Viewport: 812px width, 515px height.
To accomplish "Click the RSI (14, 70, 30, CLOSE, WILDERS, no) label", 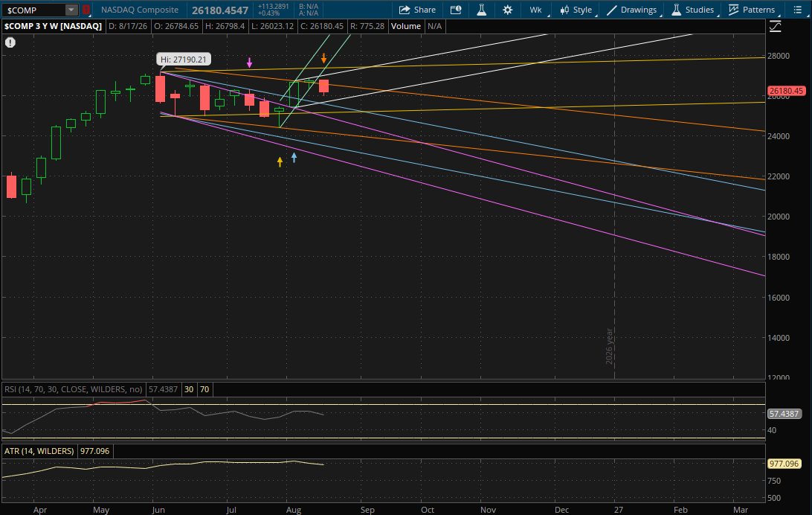I will pos(74,389).
